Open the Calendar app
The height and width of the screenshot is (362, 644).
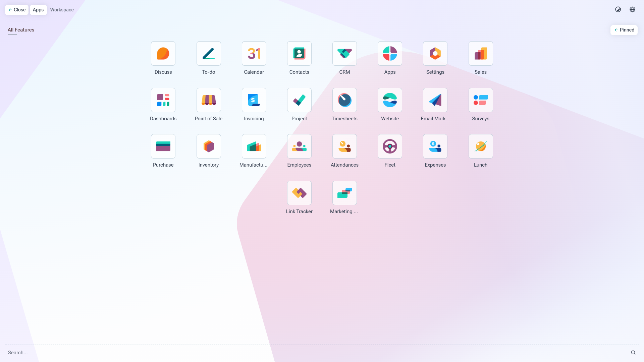(x=254, y=54)
